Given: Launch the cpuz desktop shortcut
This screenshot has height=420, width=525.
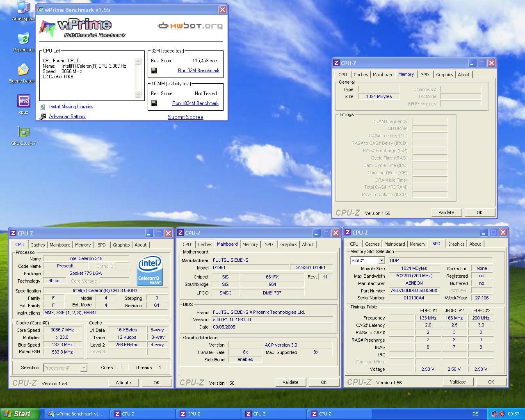Looking at the screenshot, I should pyautogui.click(x=23, y=105).
